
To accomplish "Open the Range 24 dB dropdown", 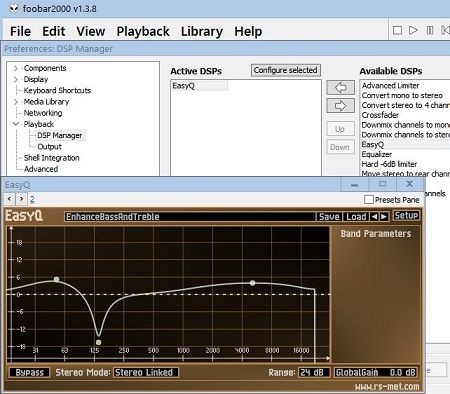I will 314,372.
